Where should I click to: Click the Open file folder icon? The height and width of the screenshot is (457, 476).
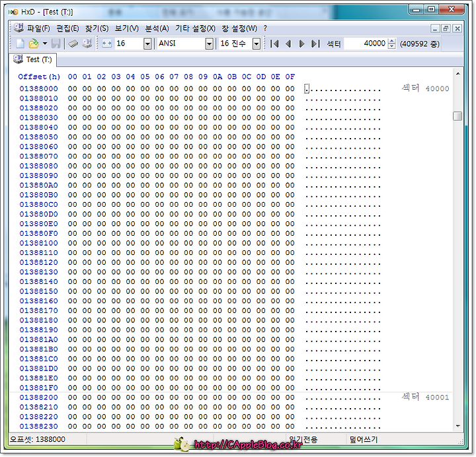pyautogui.click(x=34, y=44)
